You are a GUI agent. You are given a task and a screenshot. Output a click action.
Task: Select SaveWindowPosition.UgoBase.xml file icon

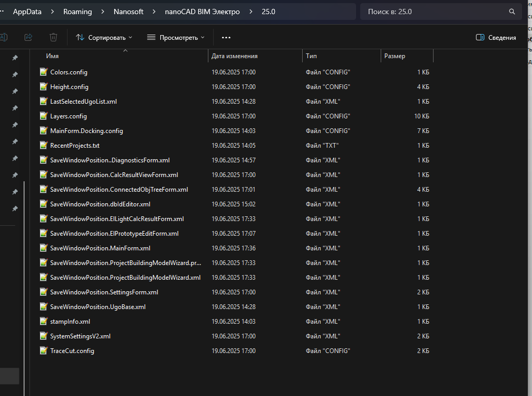[x=43, y=306]
